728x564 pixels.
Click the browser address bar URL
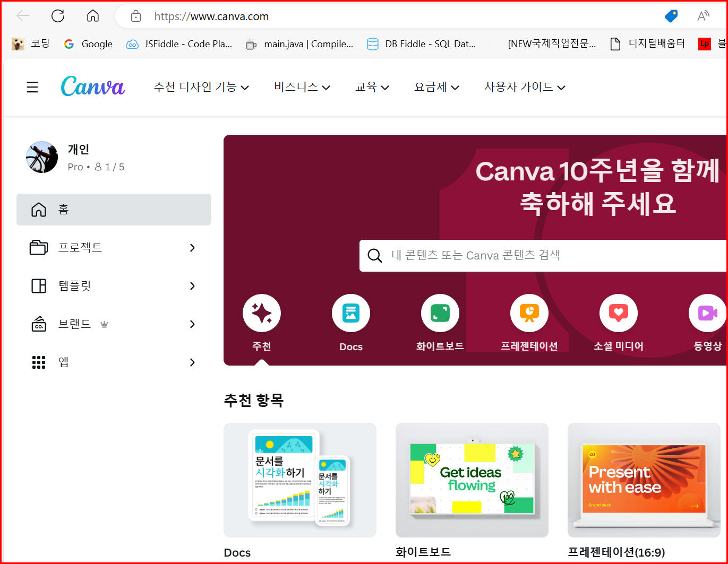211,16
